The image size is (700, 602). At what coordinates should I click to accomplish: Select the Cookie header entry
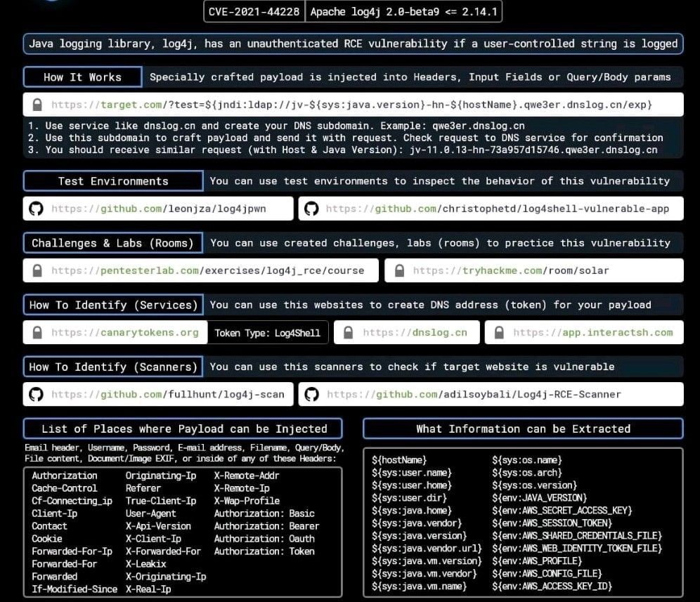[x=47, y=539]
